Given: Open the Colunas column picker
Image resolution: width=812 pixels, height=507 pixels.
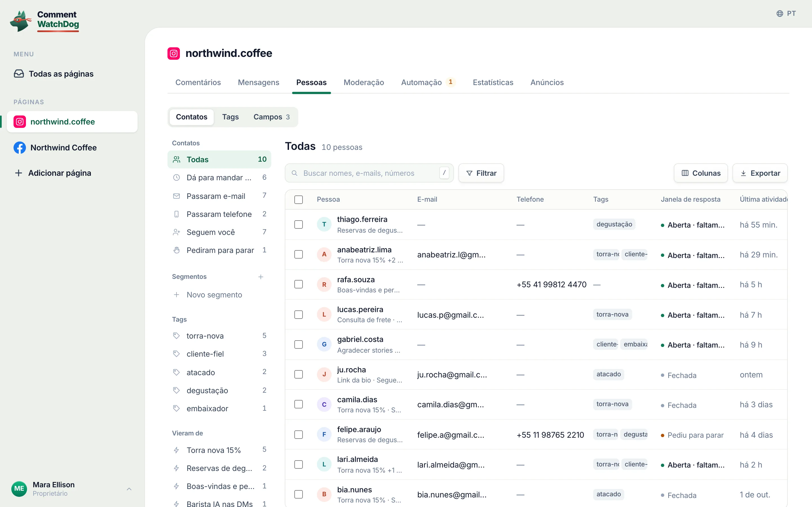Looking at the screenshot, I should (701, 173).
